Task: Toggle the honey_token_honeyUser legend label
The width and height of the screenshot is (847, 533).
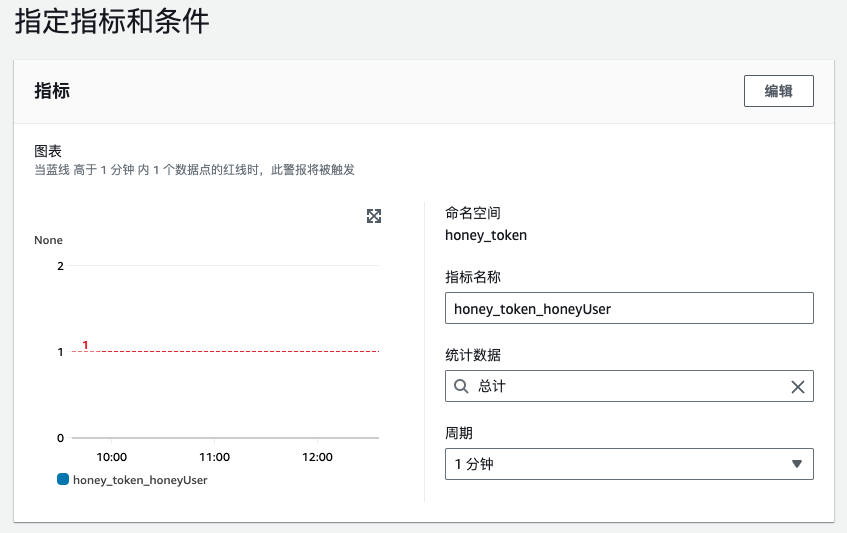Action: coord(140,480)
